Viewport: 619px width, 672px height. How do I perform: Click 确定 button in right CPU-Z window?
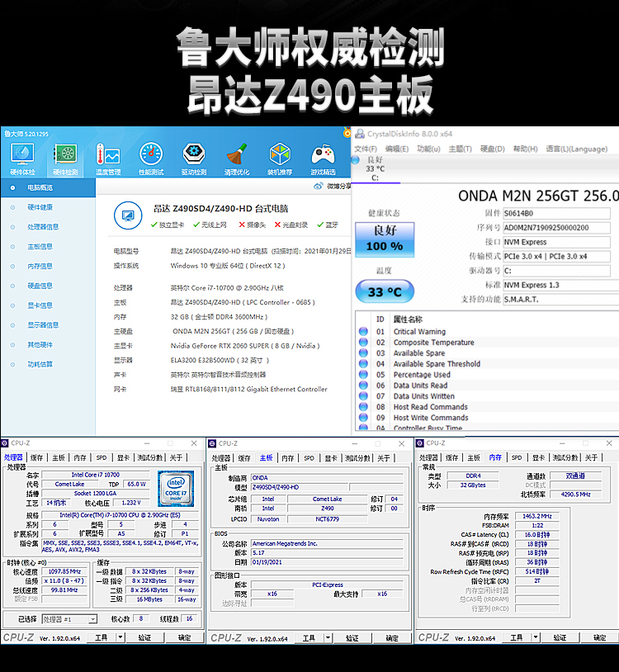click(600, 637)
